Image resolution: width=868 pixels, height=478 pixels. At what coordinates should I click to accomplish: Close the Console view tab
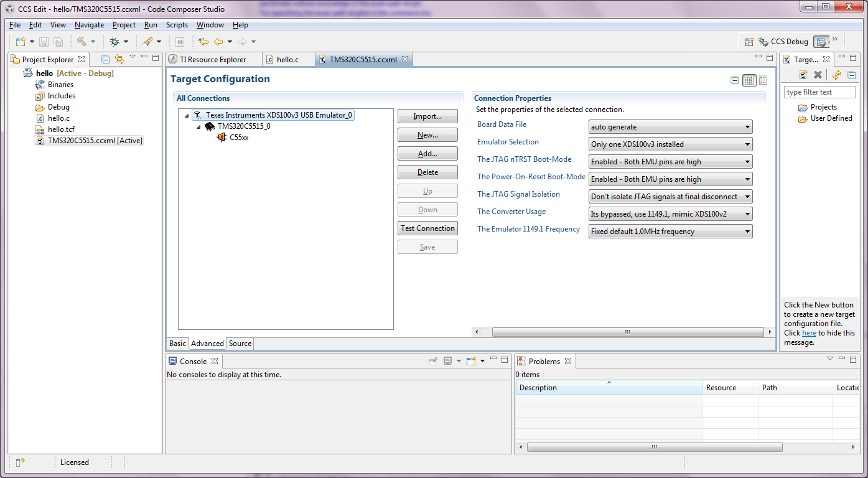tap(214, 362)
